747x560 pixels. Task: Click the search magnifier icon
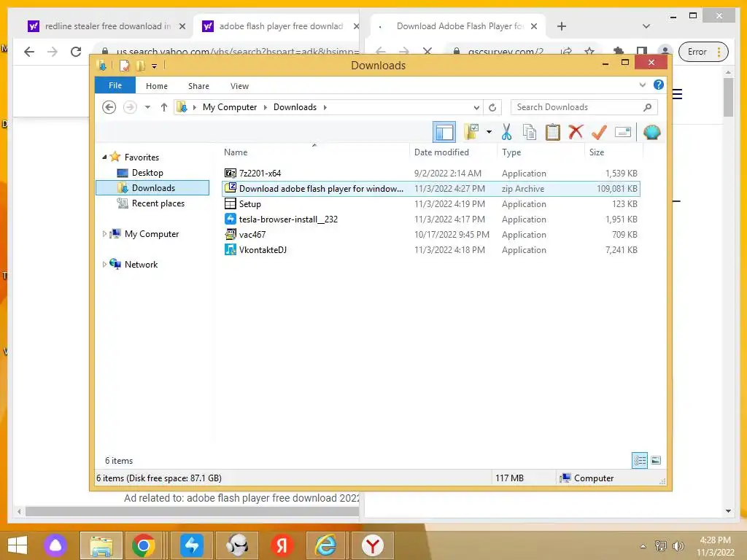[647, 107]
